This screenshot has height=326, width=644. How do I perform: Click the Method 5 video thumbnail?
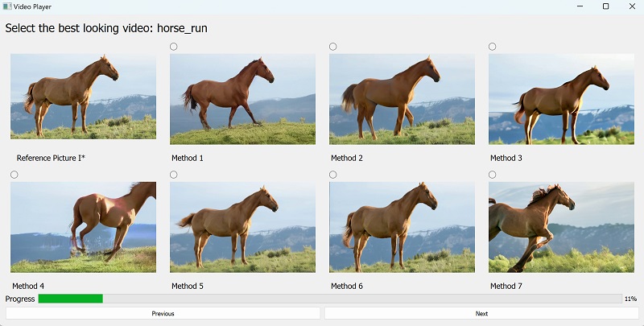[x=243, y=227]
